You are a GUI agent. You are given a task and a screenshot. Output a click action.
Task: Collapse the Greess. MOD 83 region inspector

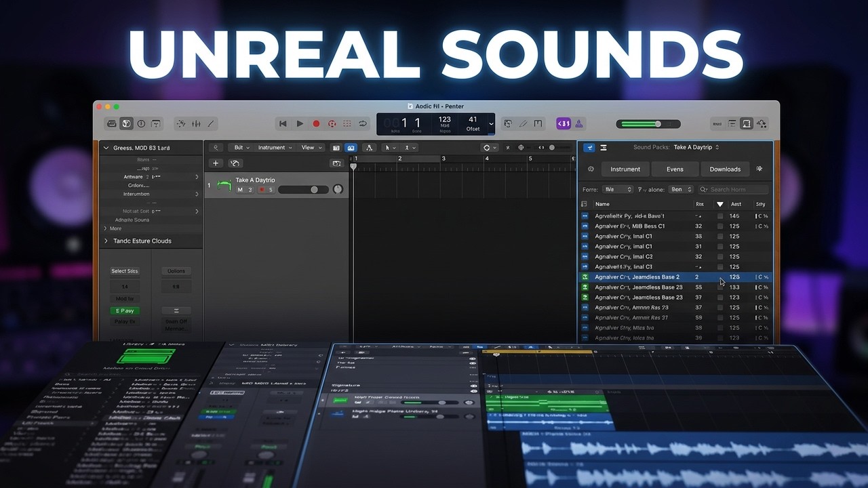point(106,148)
